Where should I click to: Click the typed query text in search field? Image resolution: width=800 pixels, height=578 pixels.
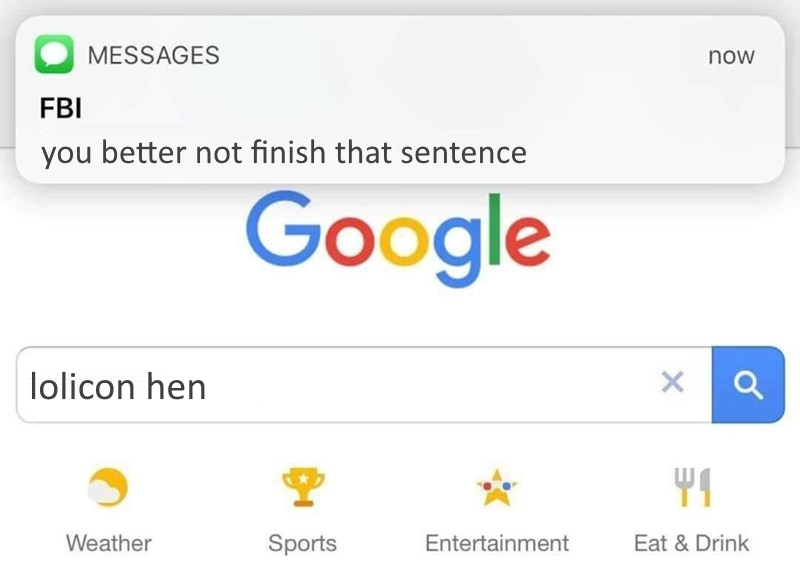point(118,386)
